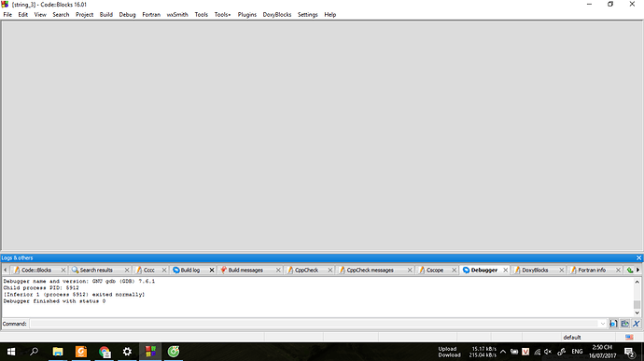
Task: Click the load script icon beside Command box
Action: click(x=624, y=324)
